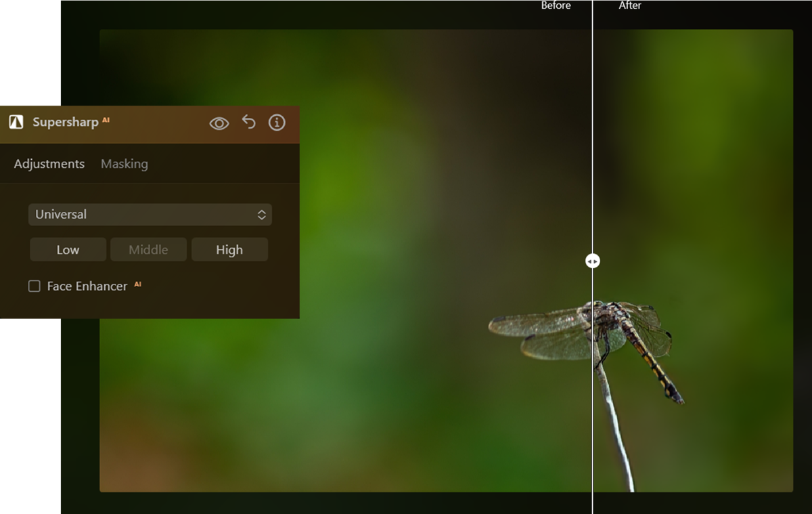Click the Before label above the image
Screen dimensions: 812x514
tap(556, 5)
